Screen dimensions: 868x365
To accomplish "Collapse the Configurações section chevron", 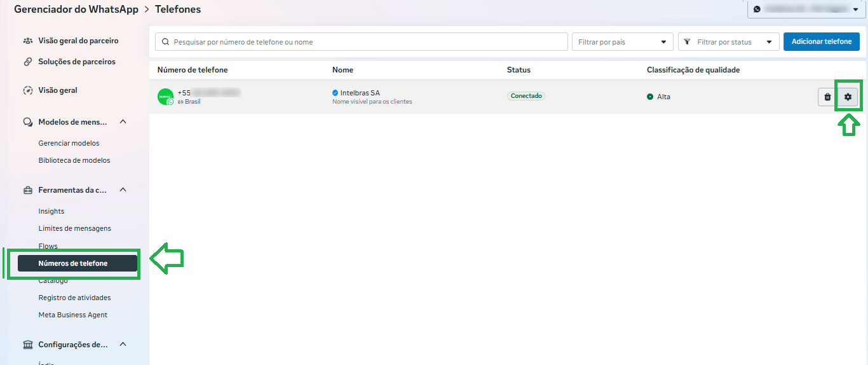I will coord(123,345).
